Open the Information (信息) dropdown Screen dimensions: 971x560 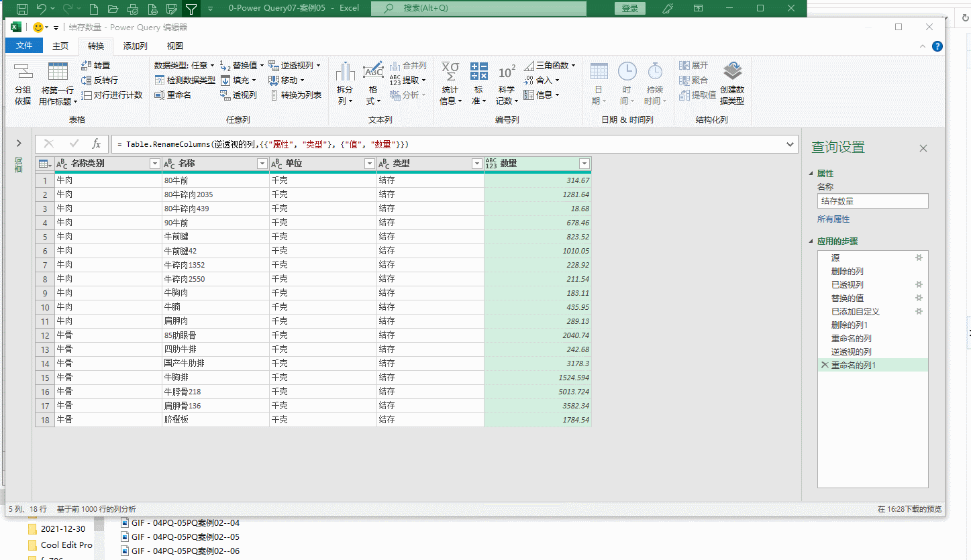(542, 95)
